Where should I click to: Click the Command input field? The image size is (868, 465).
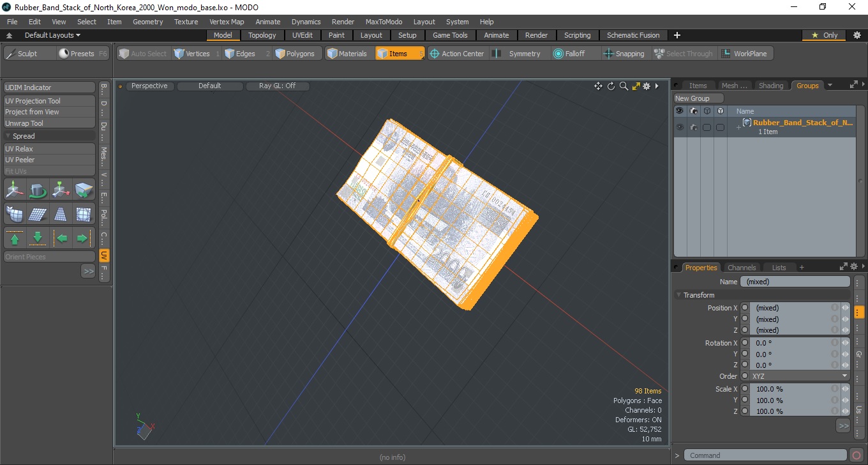(765, 455)
